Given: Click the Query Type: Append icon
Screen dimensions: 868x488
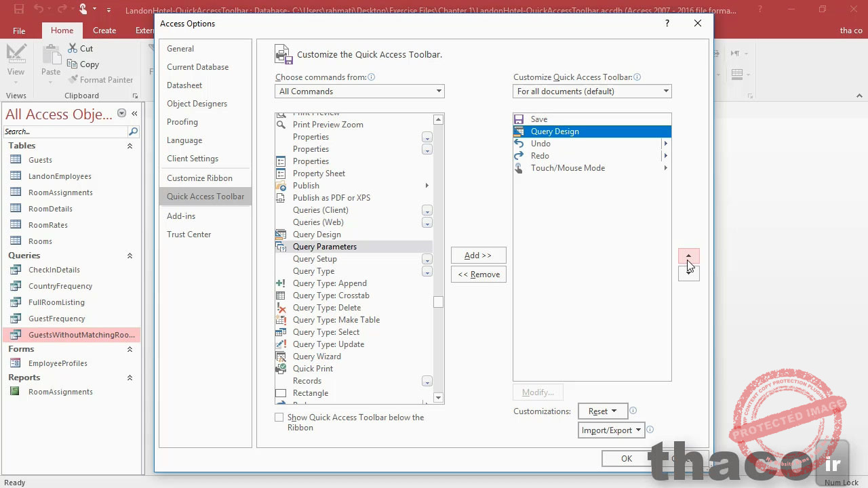Looking at the screenshot, I should pos(281,283).
